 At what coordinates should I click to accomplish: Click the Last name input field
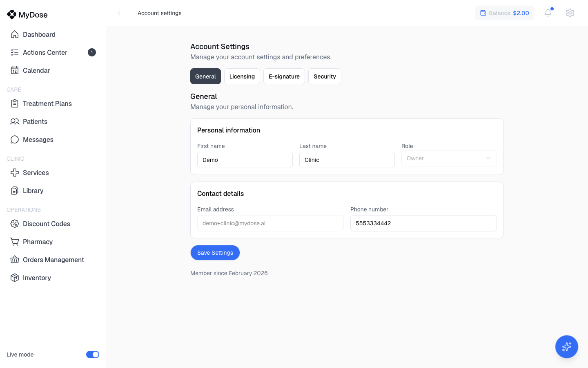click(347, 160)
